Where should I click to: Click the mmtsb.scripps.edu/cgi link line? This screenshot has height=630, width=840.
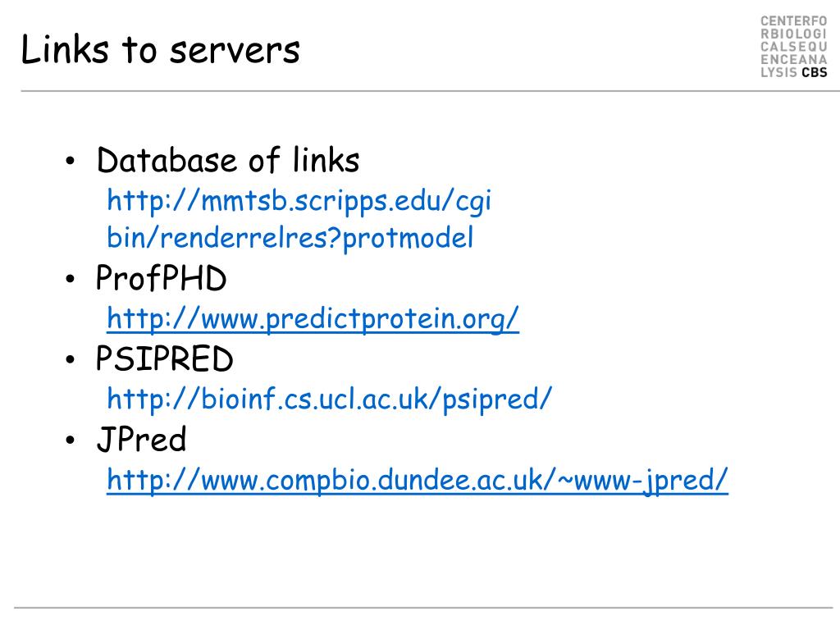[x=299, y=202]
